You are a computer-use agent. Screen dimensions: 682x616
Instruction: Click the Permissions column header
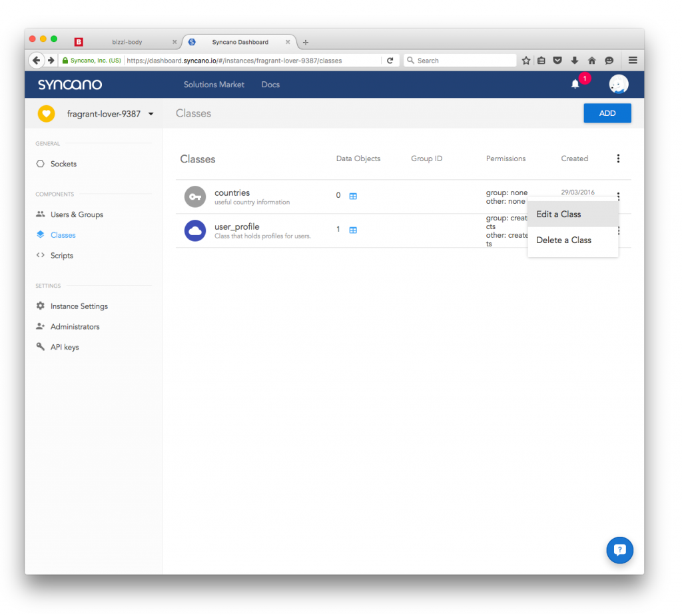tap(506, 158)
